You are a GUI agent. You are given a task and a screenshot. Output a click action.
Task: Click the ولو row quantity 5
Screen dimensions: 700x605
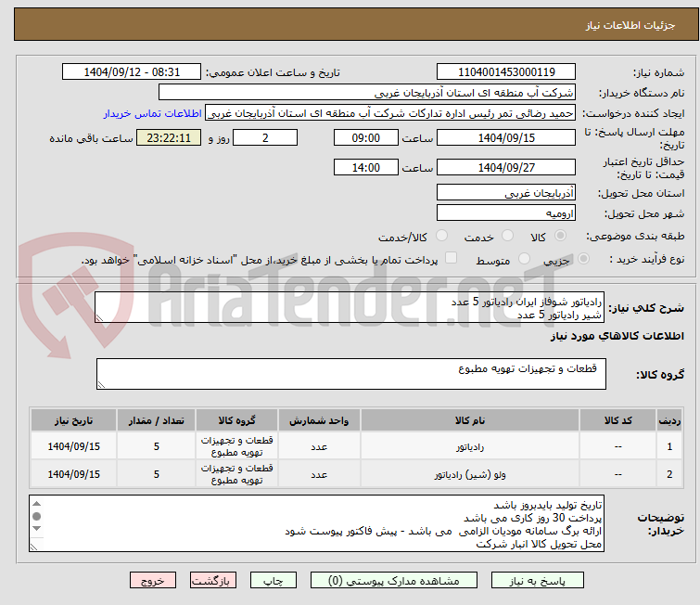[157, 474]
